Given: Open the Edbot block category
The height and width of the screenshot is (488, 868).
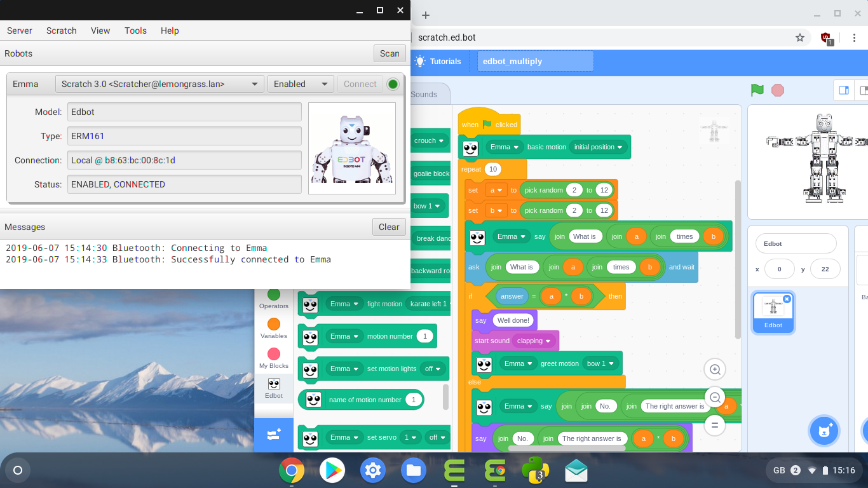Looking at the screenshot, I should tap(274, 388).
